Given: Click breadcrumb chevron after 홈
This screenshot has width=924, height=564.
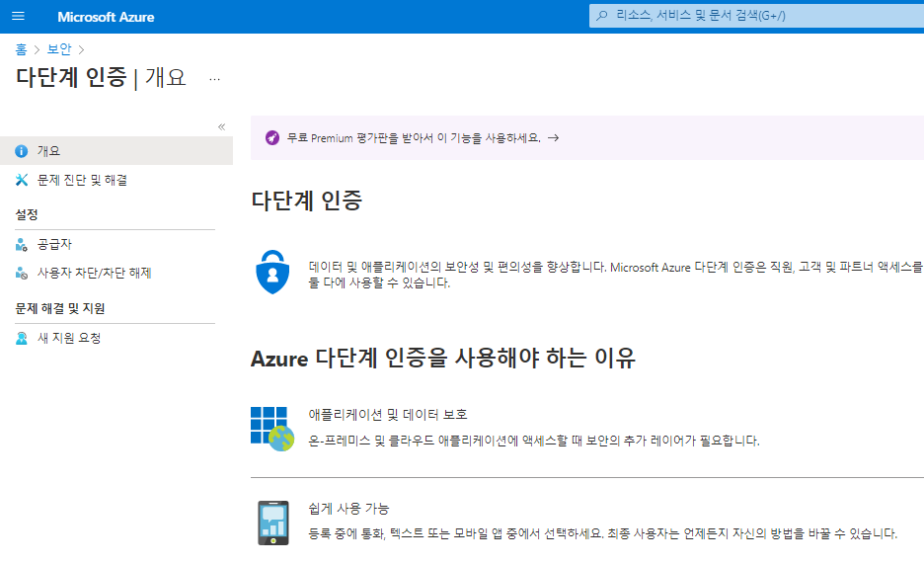Looking at the screenshot, I should coord(37,50).
